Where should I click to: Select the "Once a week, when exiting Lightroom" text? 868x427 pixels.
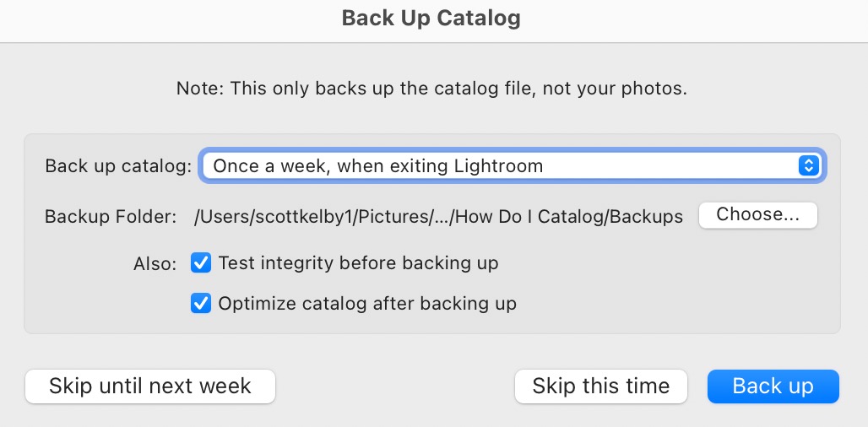click(x=377, y=166)
